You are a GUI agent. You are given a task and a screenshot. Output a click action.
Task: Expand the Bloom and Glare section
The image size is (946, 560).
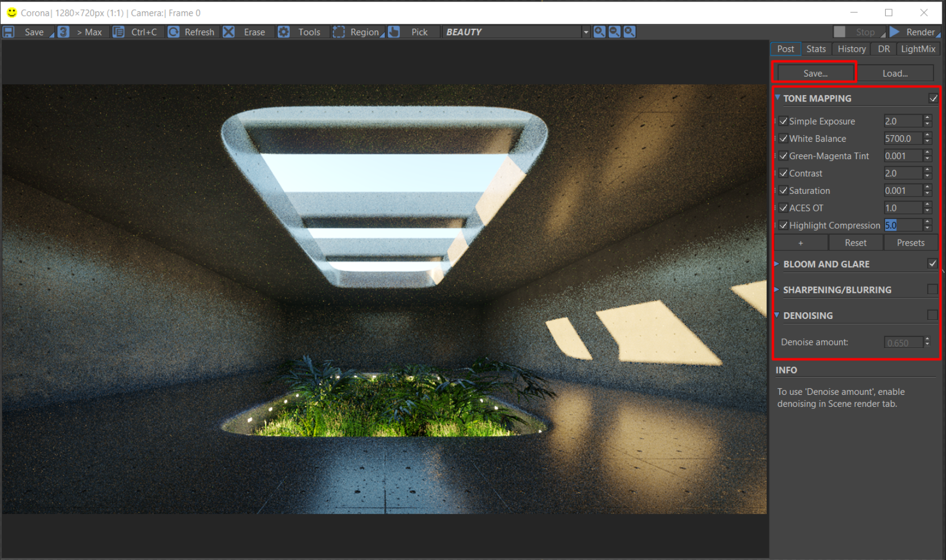pos(777,263)
